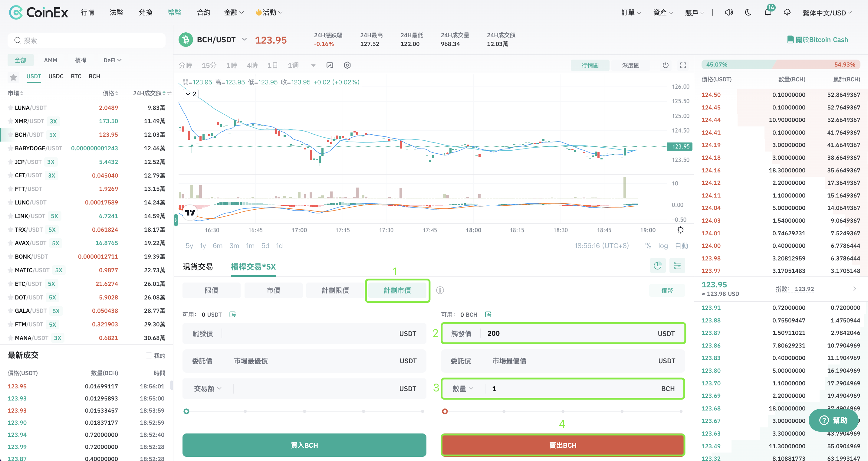Click 買入BCH button
868x461 pixels.
[x=304, y=445]
